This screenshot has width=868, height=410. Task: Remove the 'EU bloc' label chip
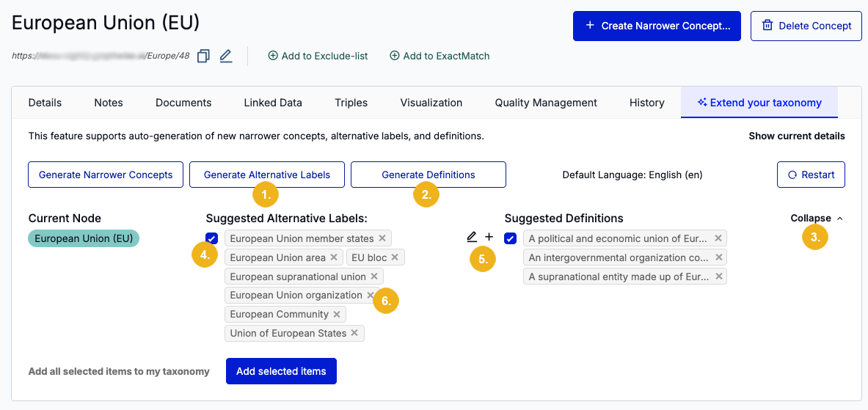pyautogui.click(x=395, y=257)
